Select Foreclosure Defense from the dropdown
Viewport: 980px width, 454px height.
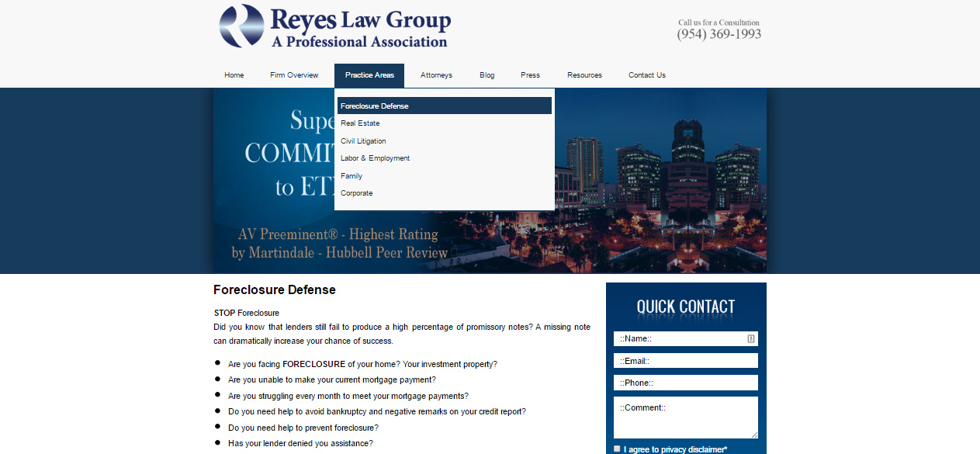click(x=375, y=106)
